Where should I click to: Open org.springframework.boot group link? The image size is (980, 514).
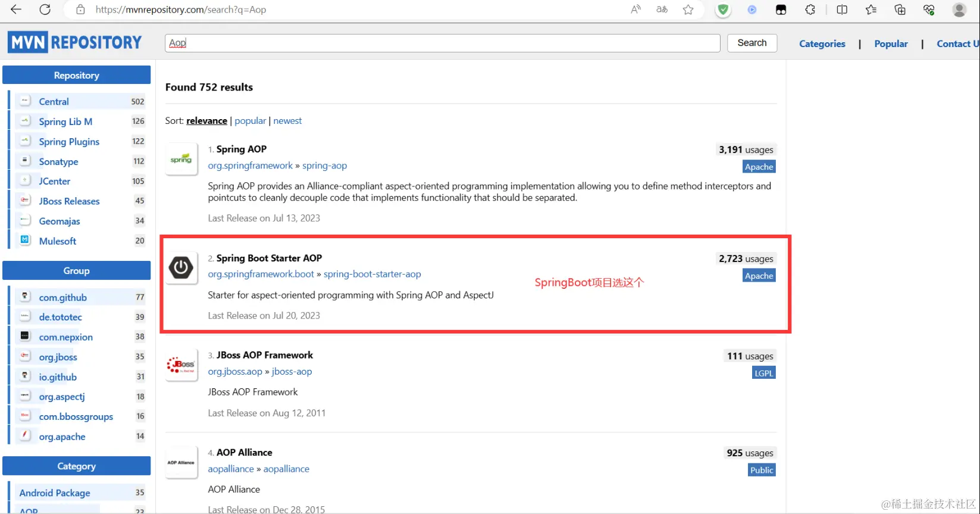click(261, 274)
